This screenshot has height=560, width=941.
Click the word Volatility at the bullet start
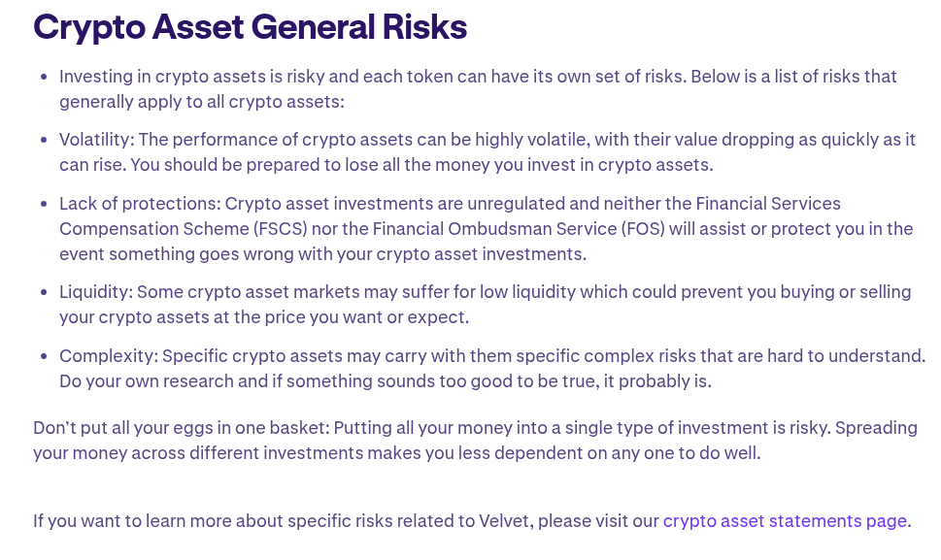pos(94,140)
